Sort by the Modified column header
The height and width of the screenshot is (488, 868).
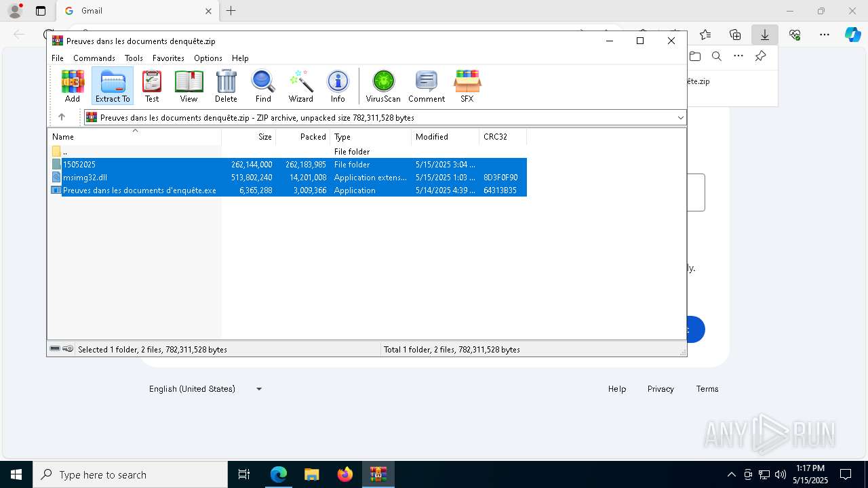pos(445,137)
